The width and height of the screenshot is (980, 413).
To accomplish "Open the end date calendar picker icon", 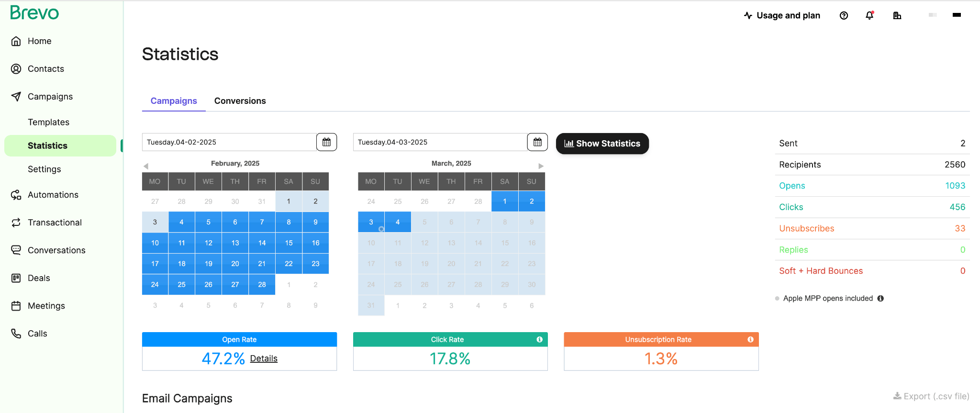I will point(537,142).
